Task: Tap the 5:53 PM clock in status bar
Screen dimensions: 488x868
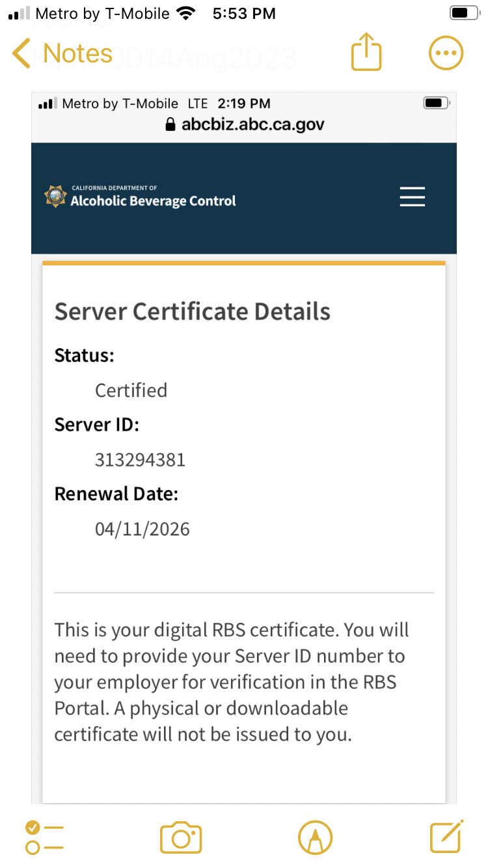Action: 244,14
